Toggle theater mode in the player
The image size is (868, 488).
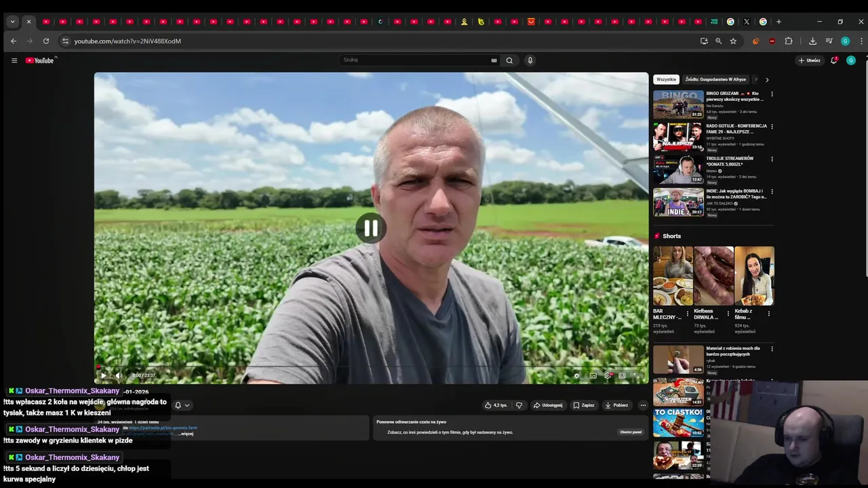point(622,375)
